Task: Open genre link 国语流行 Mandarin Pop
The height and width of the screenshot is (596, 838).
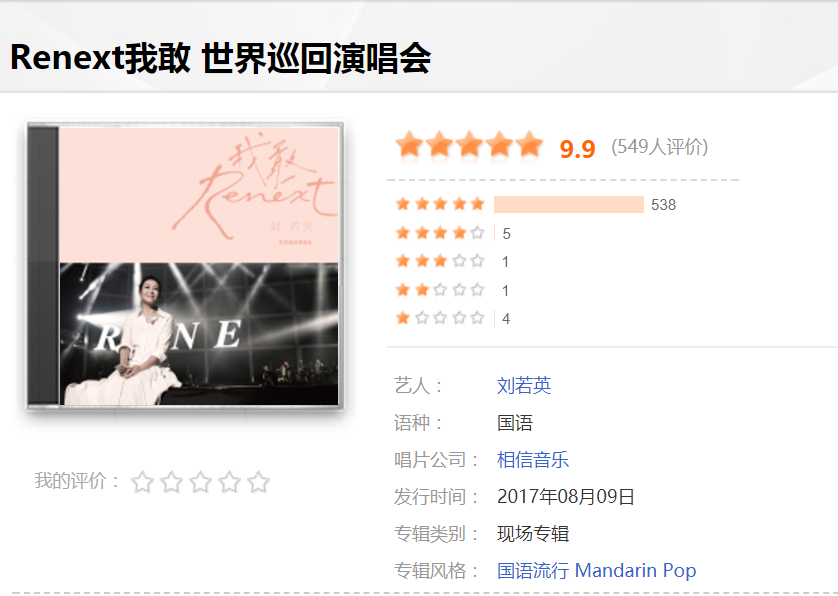Action: pos(596,570)
